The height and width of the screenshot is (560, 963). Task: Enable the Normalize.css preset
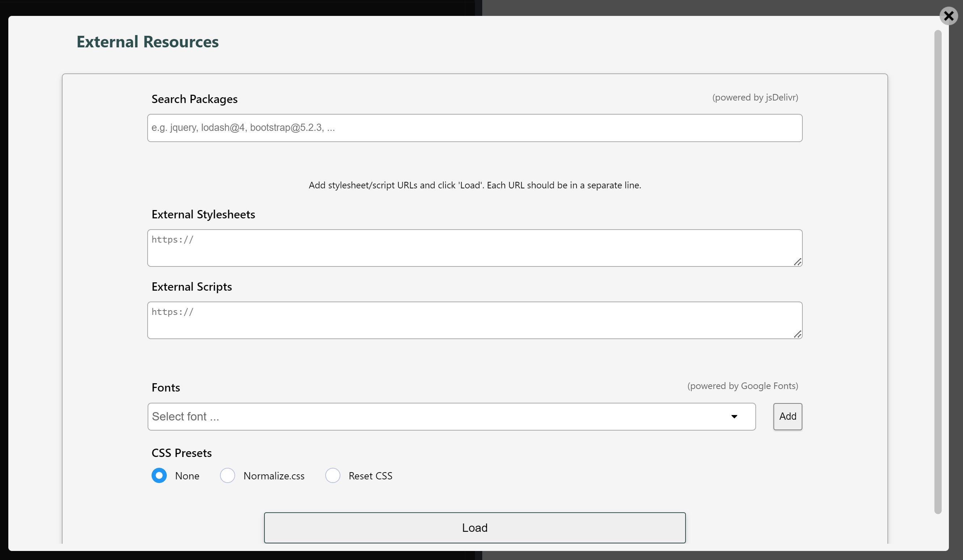point(228,475)
